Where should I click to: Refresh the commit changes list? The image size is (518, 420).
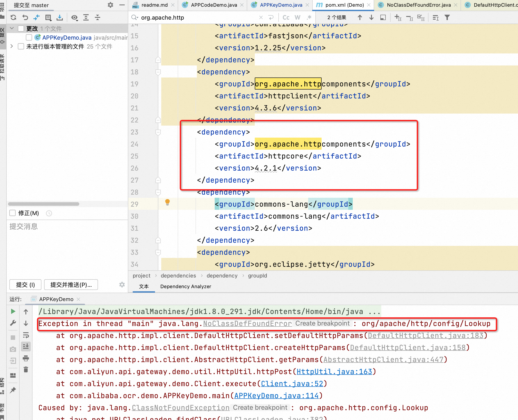click(x=13, y=17)
